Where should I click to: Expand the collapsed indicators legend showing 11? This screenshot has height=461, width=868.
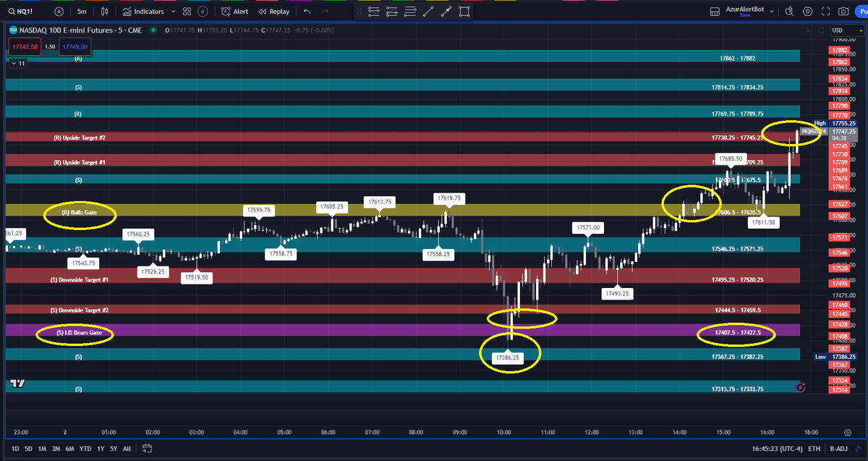[x=18, y=64]
